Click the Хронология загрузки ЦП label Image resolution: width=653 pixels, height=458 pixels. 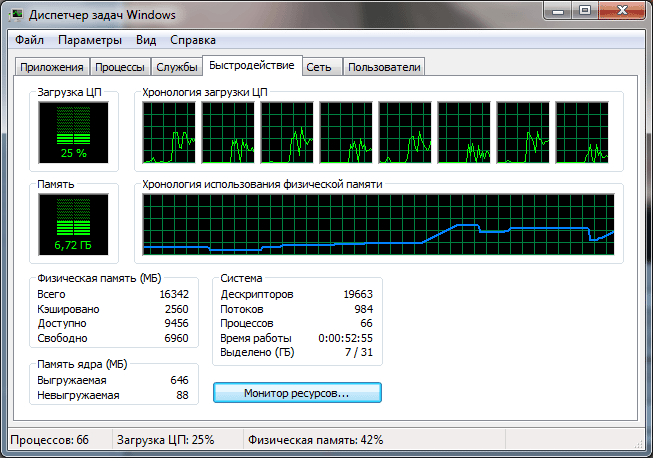[x=205, y=92]
